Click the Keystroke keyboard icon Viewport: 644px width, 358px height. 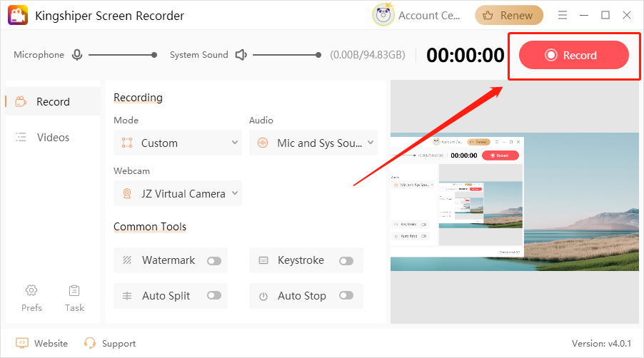tap(263, 260)
